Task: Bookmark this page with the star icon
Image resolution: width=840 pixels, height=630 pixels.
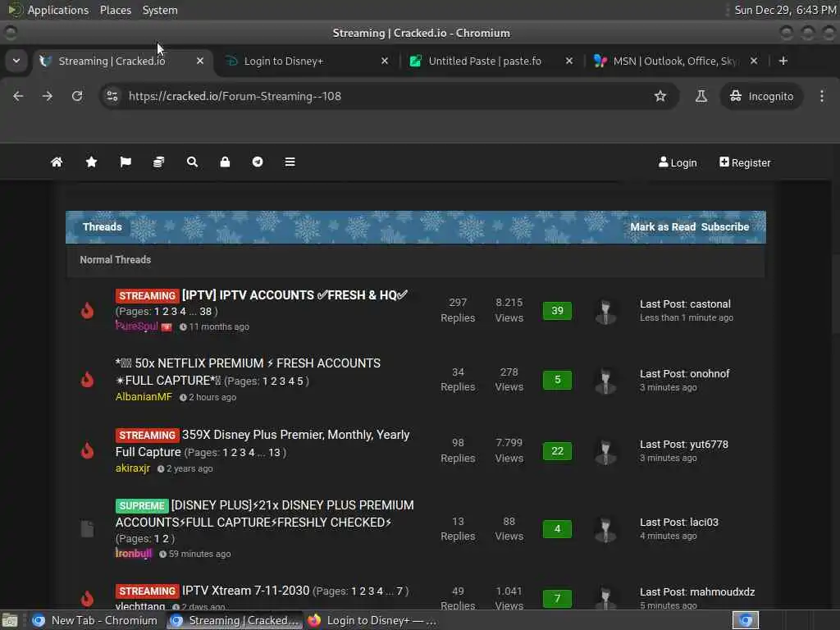Action: pyautogui.click(x=660, y=96)
